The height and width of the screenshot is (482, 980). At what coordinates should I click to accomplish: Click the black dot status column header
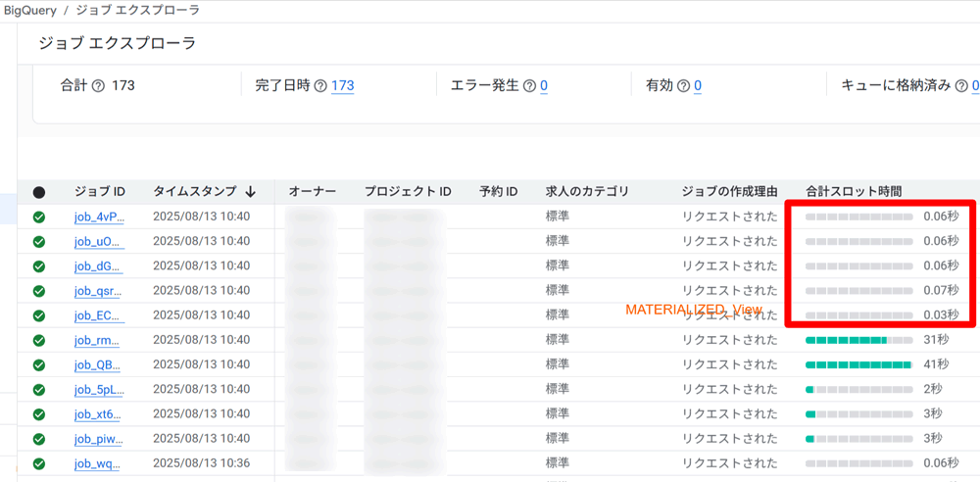pyautogui.click(x=39, y=192)
